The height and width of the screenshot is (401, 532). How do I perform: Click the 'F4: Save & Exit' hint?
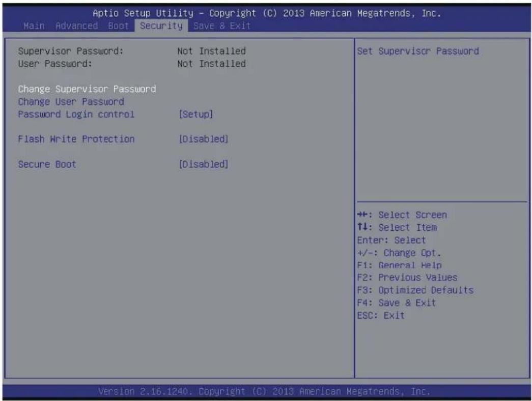pos(396,303)
